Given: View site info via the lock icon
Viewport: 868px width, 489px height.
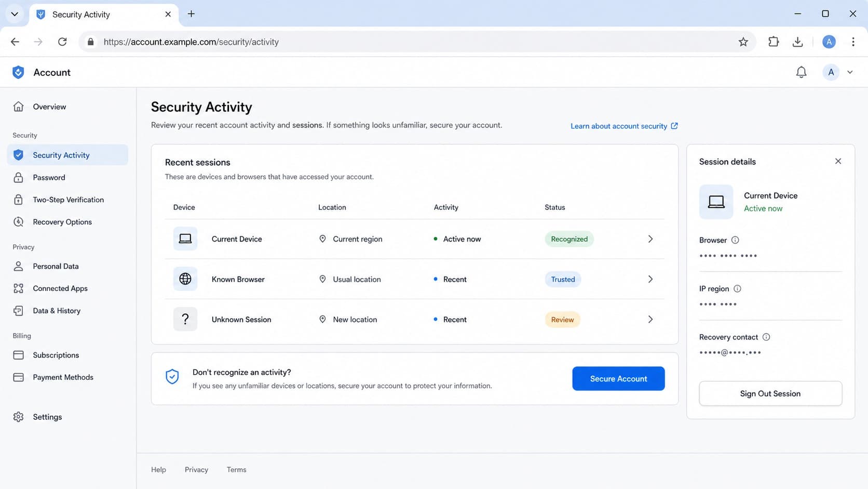Looking at the screenshot, I should (x=90, y=42).
